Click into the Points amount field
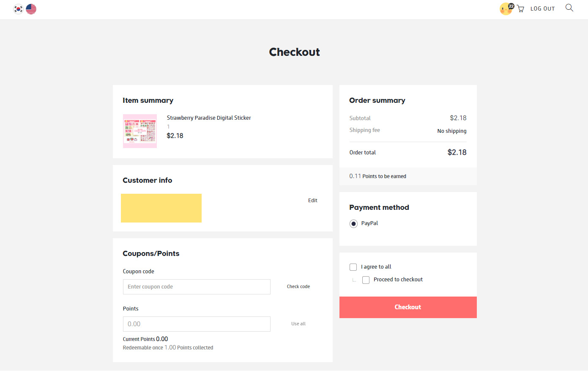Image resolution: width=588 pixels, height=371 pixels. pos(197,324)
